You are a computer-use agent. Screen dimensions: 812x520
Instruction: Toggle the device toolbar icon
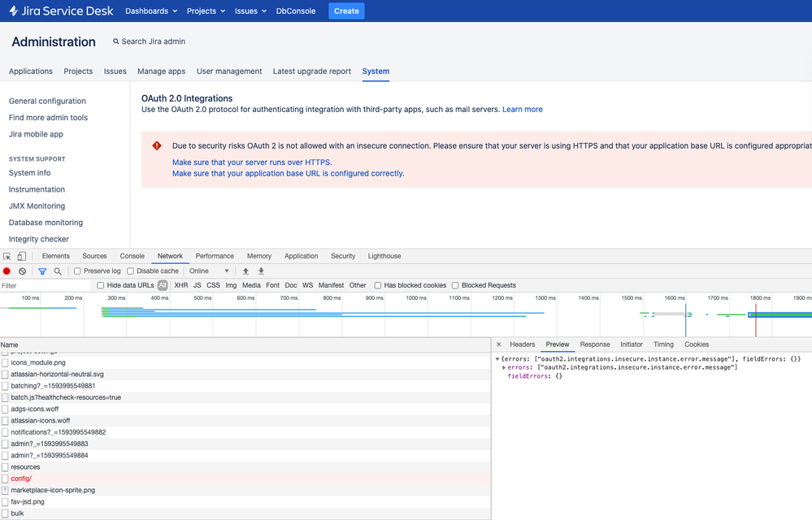(22, 256)
